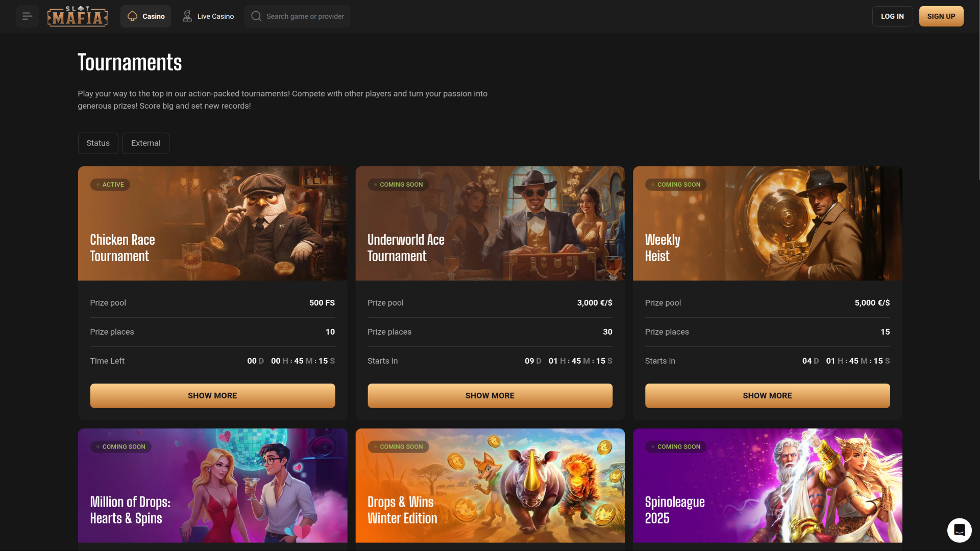The height and width of the screenshot is (551, 980).
Task: Click SHOW MORE on Weekly Heist
Action: [x=767, y=395]
